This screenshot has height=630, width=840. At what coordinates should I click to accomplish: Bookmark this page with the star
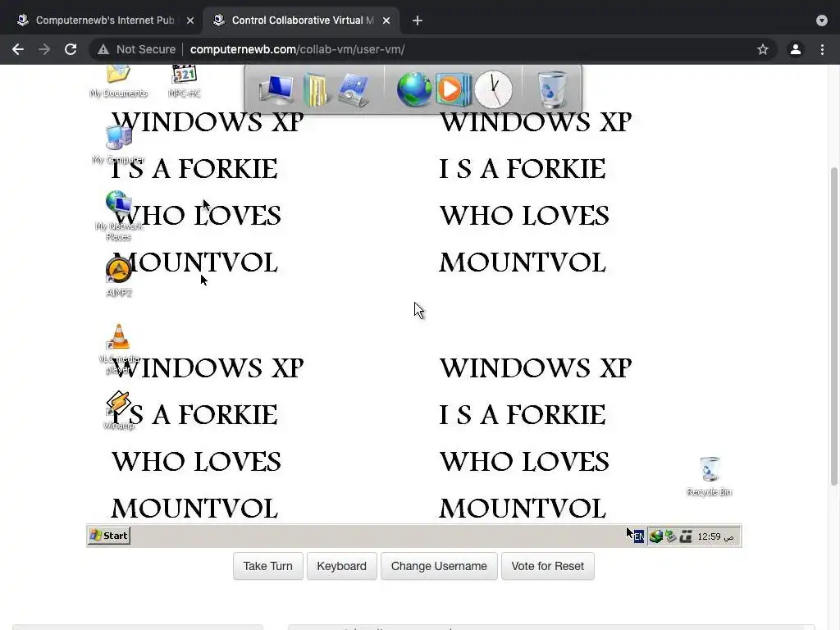[763, 49]
